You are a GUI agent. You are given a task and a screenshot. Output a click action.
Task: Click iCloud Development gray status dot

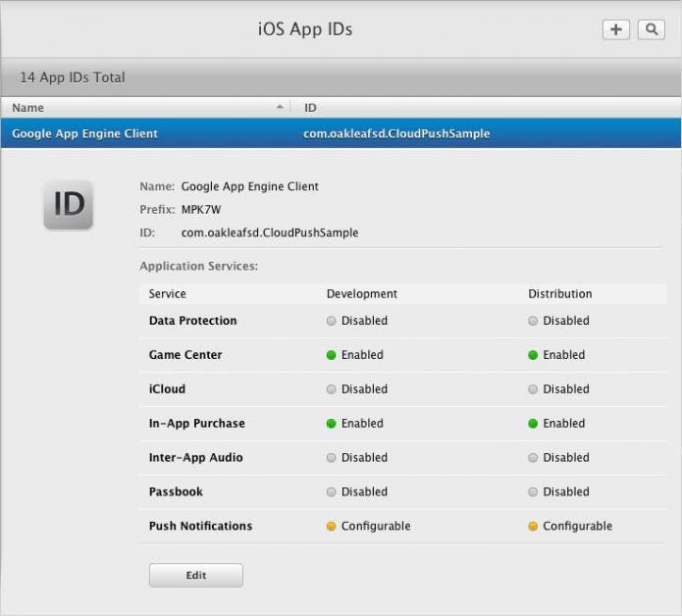point(331,389)
